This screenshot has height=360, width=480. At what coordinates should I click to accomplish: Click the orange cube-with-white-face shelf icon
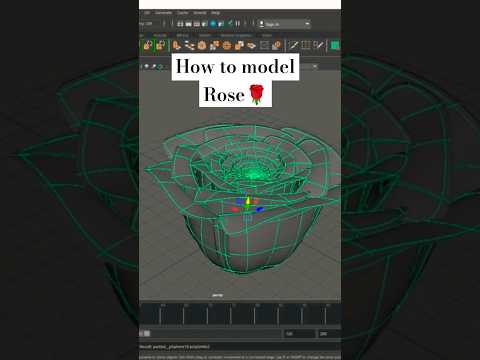tap(239, 45)
